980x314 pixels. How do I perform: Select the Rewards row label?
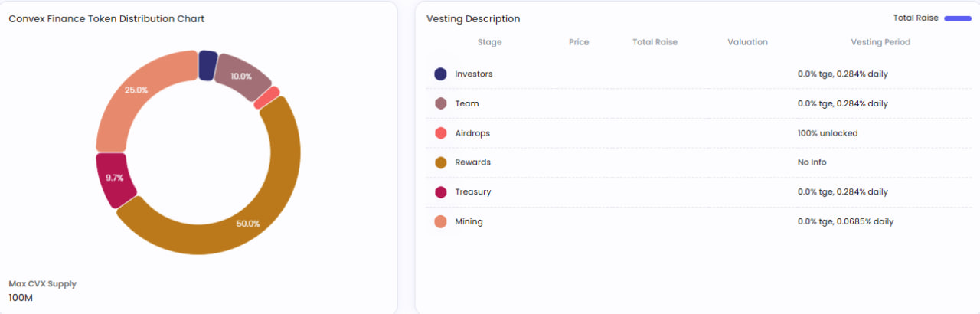point(472,162)
